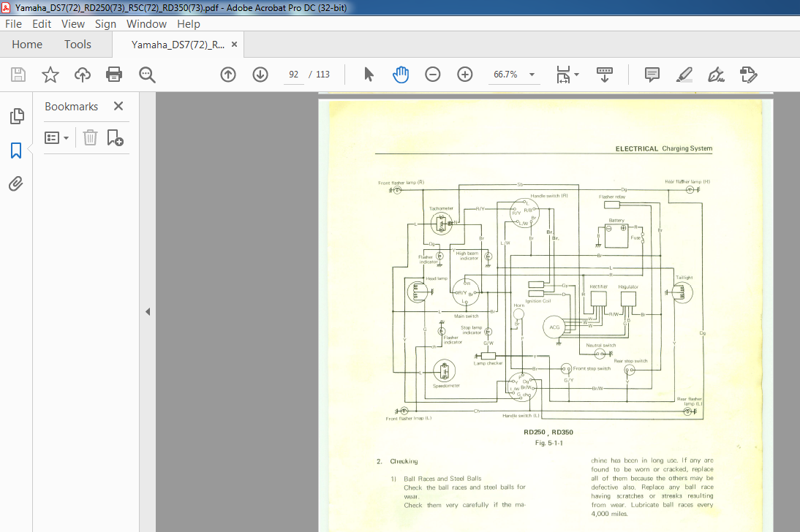800x532 pixels.
Task: Expand fit page options arrow
Action: (x=576, y=75)
